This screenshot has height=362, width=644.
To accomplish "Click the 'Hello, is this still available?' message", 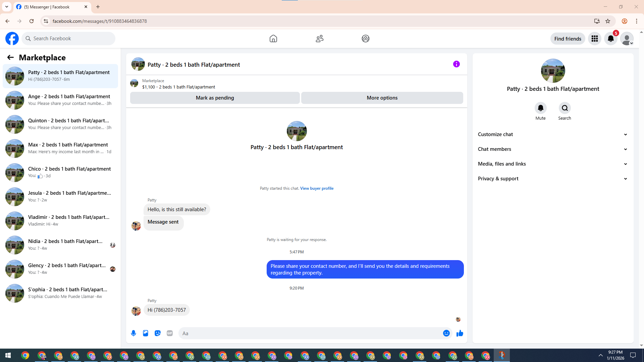I will click(x=177, y=209).
